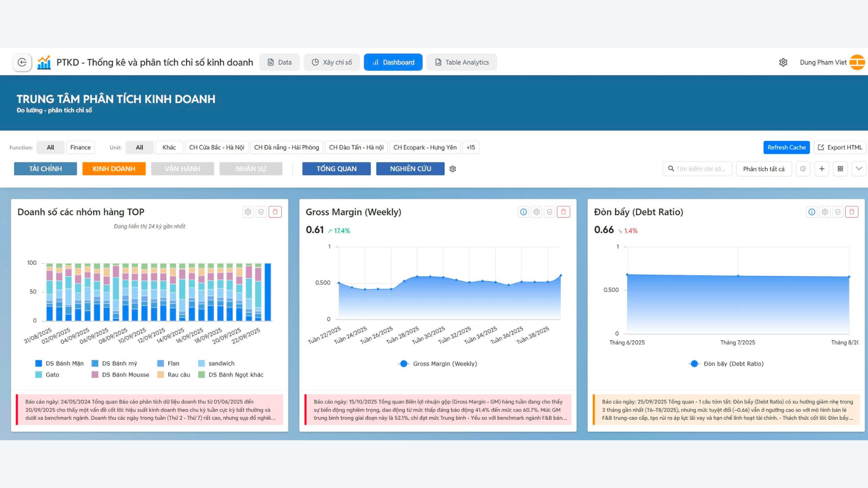Select the DS Bánh Mặn legend color swatch
868x488 pixels.
38,363
